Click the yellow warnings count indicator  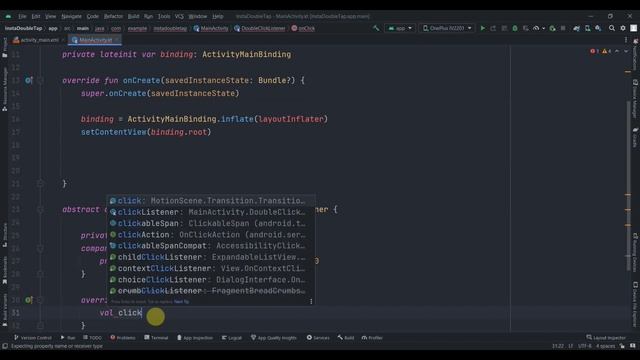tap(607, 51)
